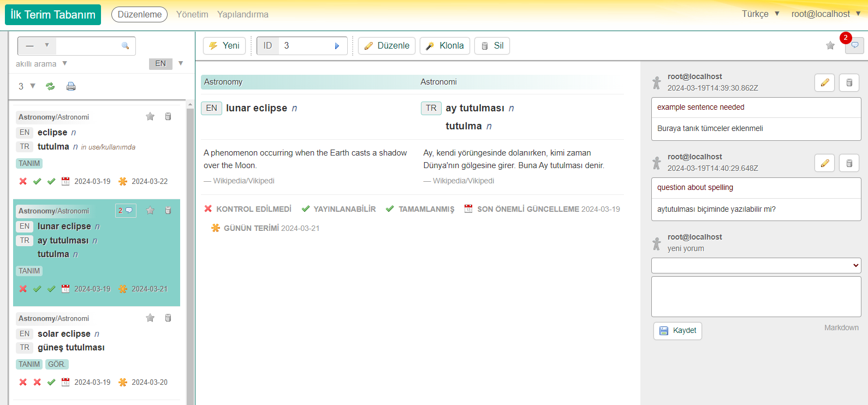Save the comment with Kaydet

pos(677,331)
